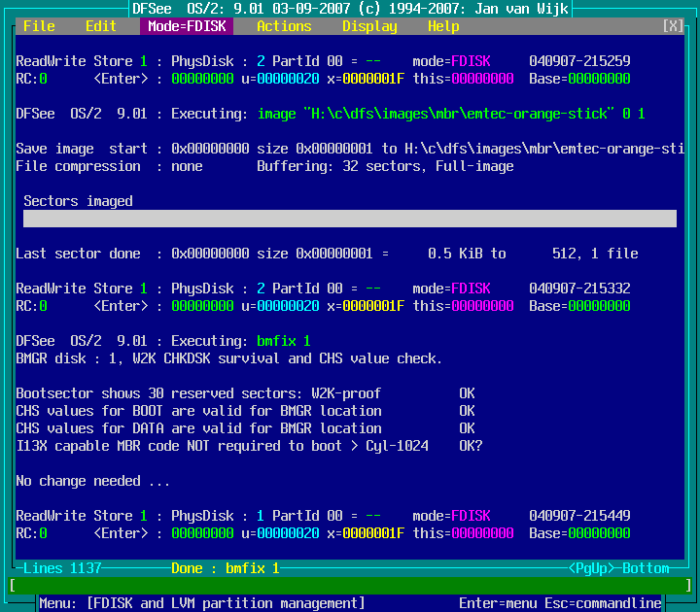The width and height of the screenshot is (700, 612).
Task: Close DFSee using the [X] icon
Action: pos(673,26)
